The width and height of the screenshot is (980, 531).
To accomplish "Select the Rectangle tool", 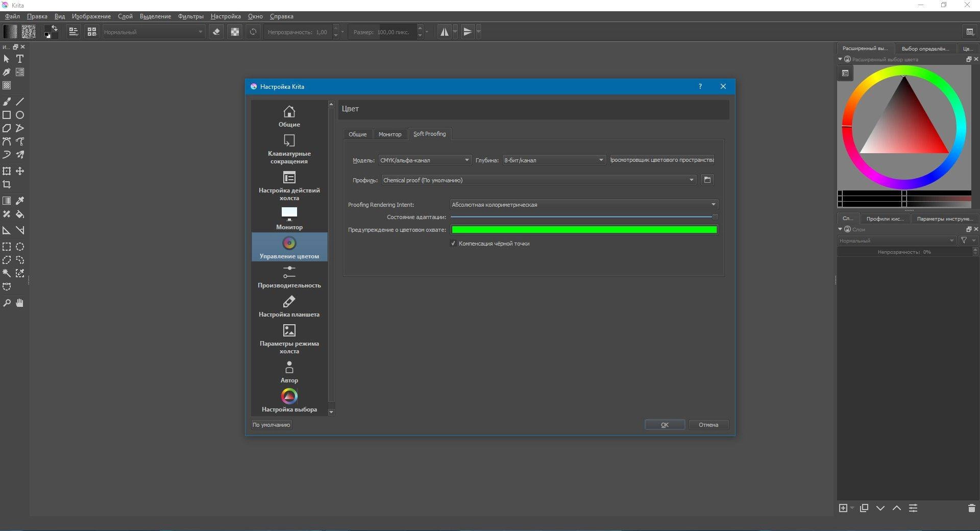I will pyautogui.click(x=7, y=115).
